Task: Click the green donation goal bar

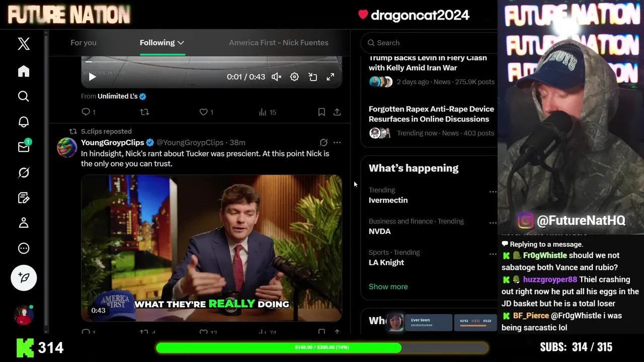Action: pyautogui.click(x=322, y=347)
